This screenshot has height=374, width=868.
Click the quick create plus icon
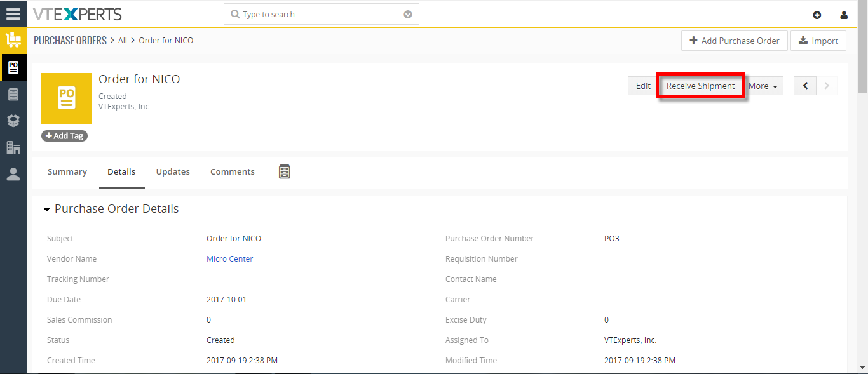coord(817,15)
